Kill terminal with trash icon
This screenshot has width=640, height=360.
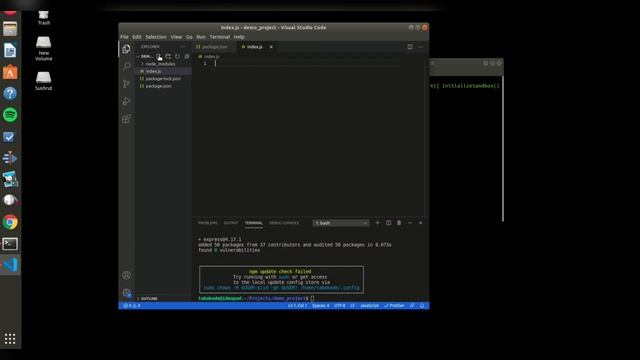point(399,223)
